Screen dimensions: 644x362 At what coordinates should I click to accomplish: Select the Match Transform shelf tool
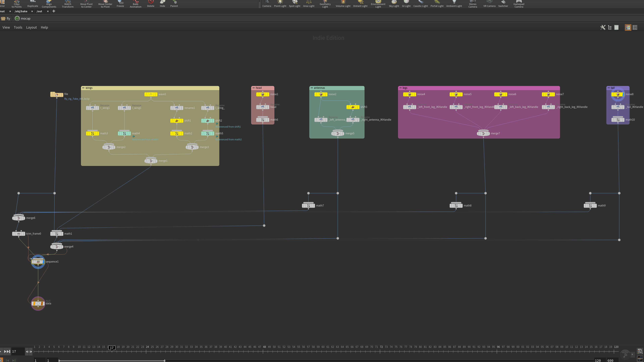coord(68,4)
